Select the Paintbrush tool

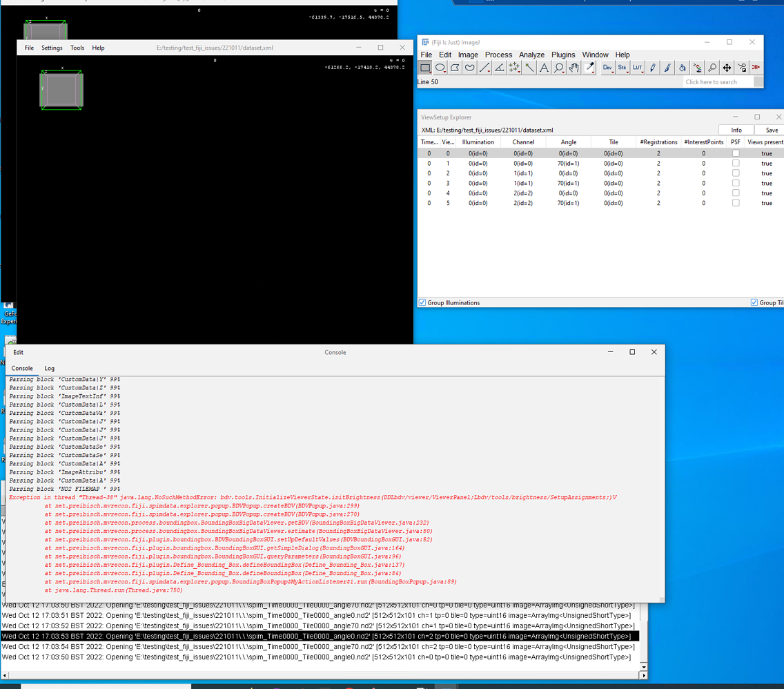click(x=667, y=67)
